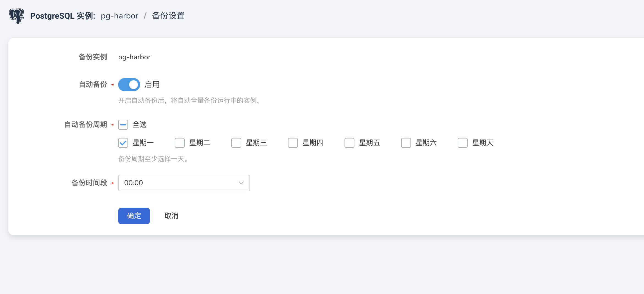Image resolution: width=644 pixels, height=294 pixels.
Task: Check the 星期五 checkbox
Action: tap(349, 143)
